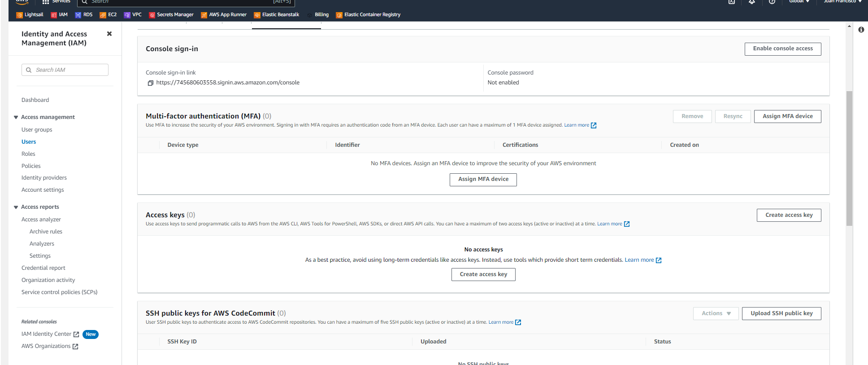This screenshot has height=365, width=868.
Task: Open Identity providers page
Action: tap(44, 178)
